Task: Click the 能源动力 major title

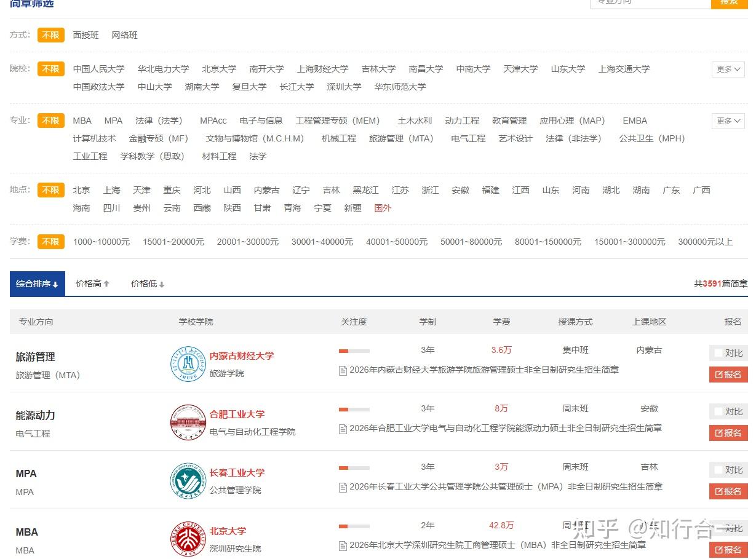Action: click(x=35, y=415)
